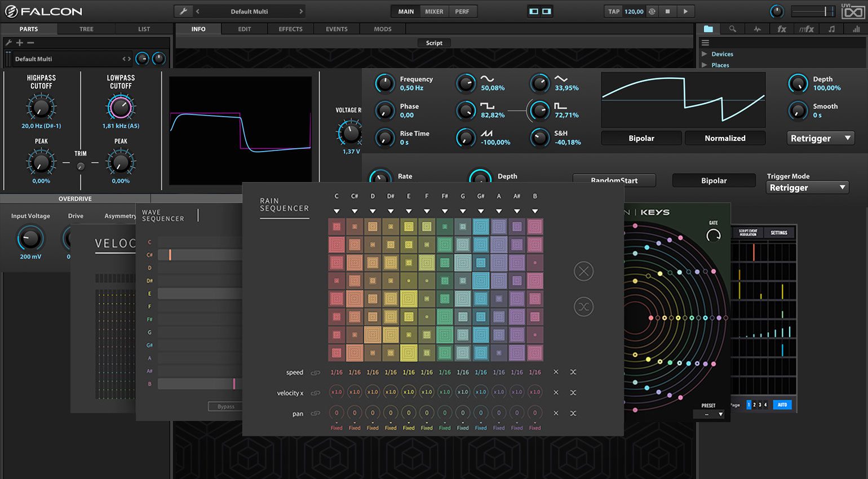
Task: Open the Parts wrench tool menu
Action: (8, 42)
